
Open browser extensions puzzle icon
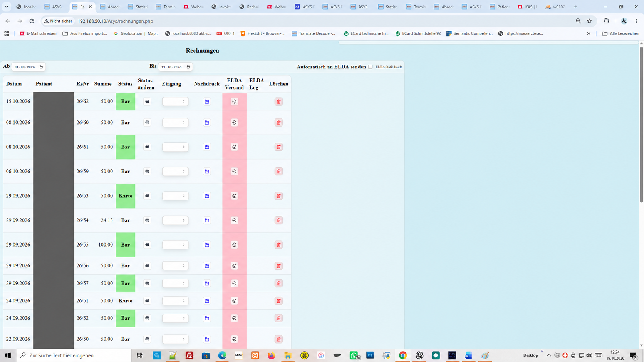(606, 21)
